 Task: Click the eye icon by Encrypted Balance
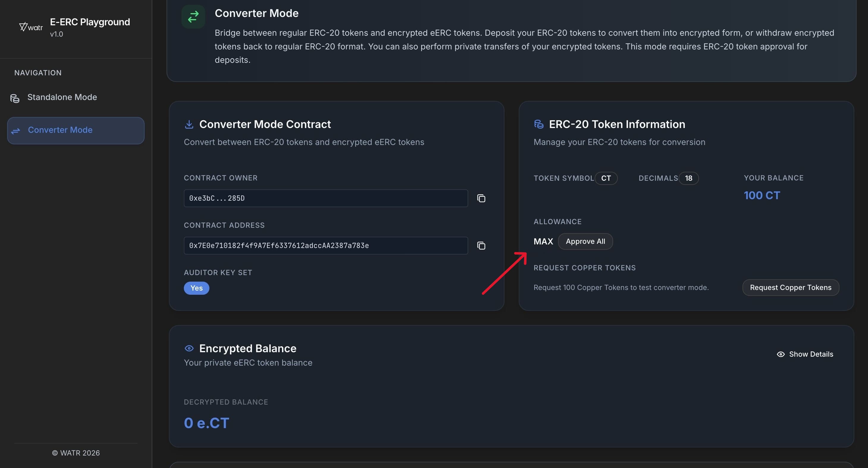click(x=189, y=348)
